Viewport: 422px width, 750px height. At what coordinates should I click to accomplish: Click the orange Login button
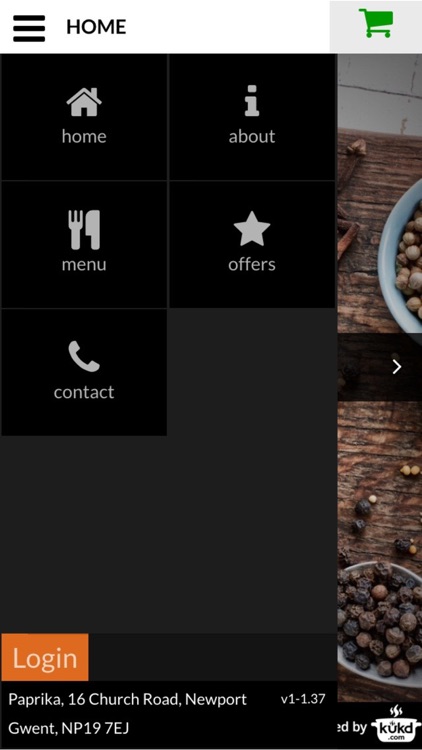45,657
